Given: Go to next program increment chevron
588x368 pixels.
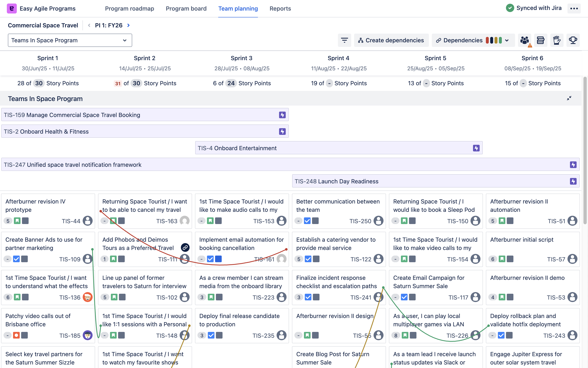Looking at the screenshot, I should 129,25.
